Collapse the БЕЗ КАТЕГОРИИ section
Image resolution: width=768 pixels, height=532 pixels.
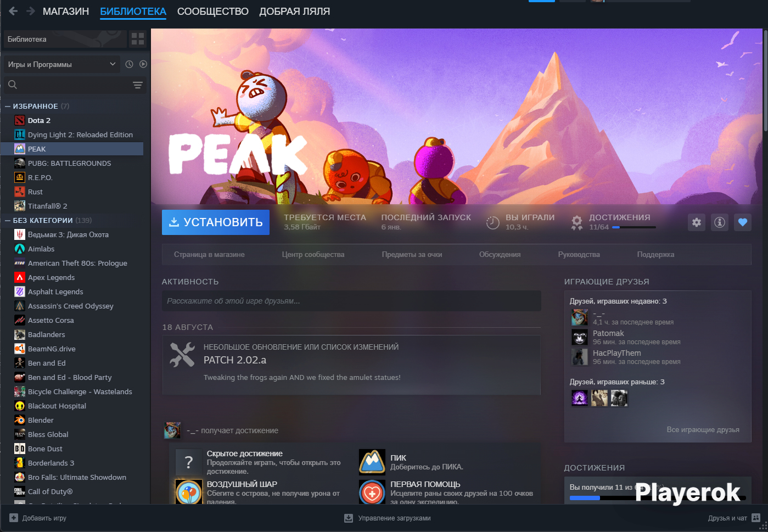(x=8, y=220)
